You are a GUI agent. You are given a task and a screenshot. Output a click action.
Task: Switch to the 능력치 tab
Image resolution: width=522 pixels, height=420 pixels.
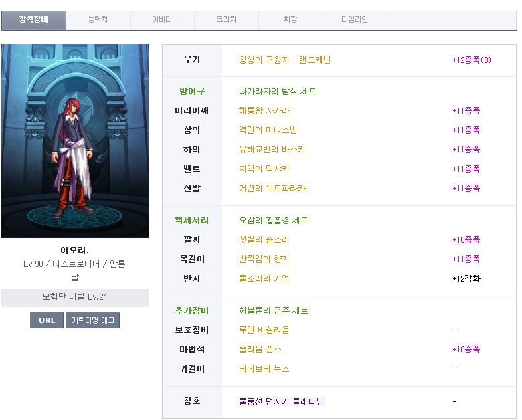(x=98, y=20)
